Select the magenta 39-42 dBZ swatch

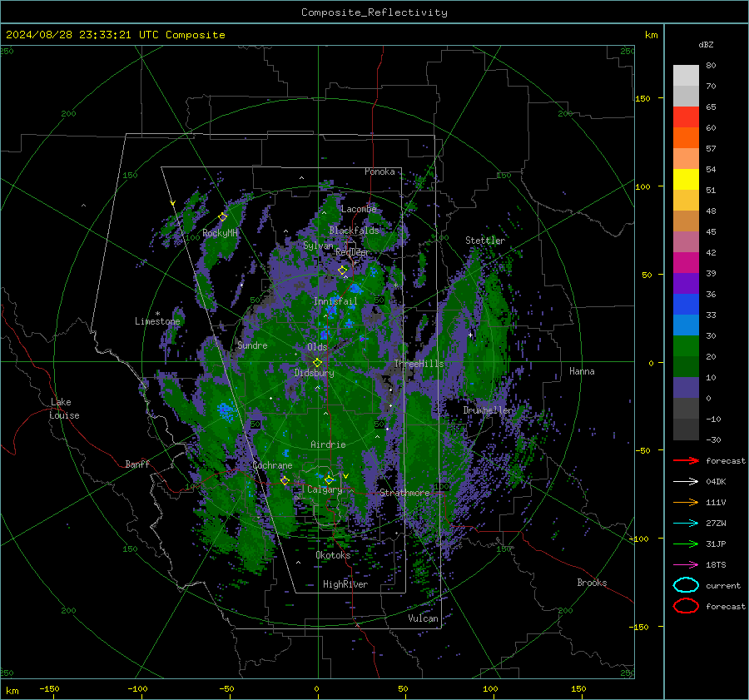pyautogui.click(x=686, y=263)
